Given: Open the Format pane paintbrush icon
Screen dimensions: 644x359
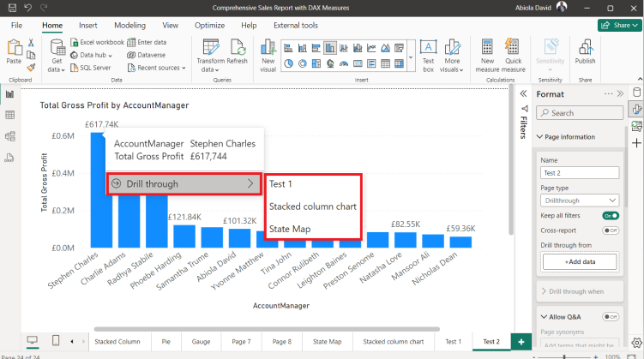Looking at the screenshot, I should click(636, 109).
